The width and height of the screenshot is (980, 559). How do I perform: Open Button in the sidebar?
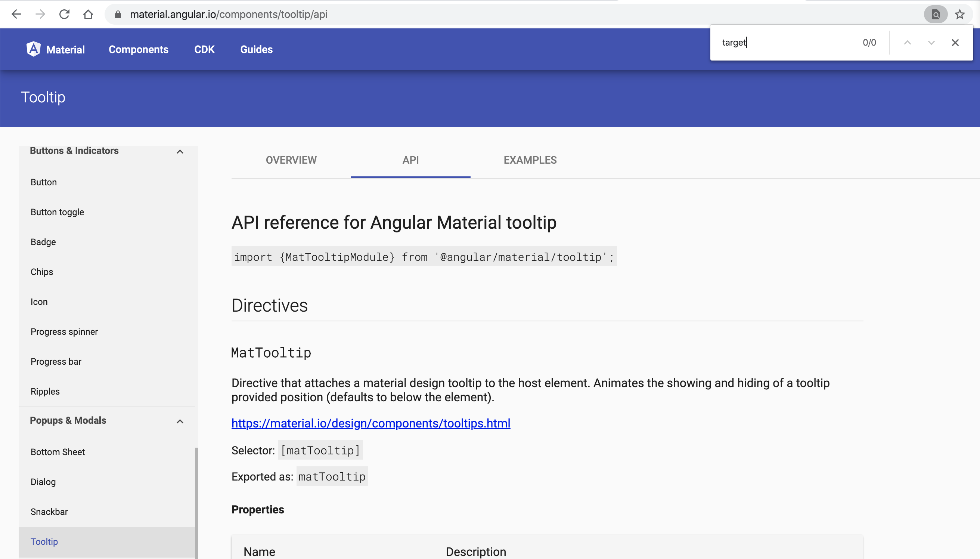point(107,182)
